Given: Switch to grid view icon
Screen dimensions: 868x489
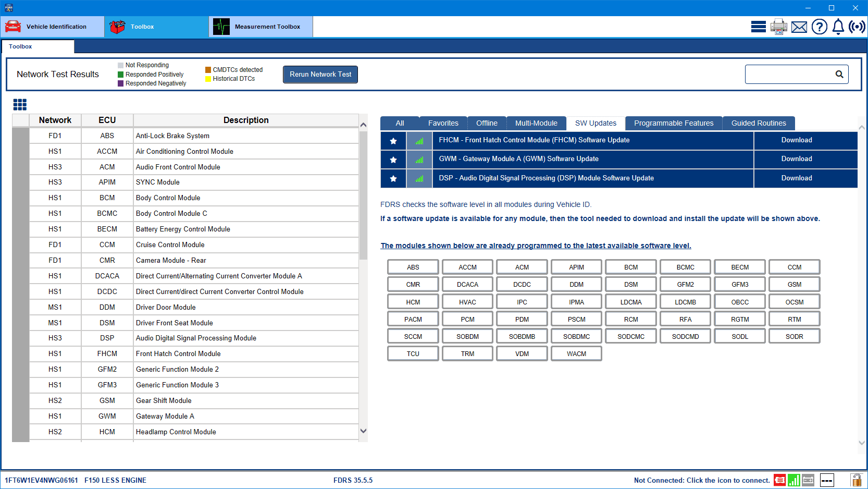Looking at the screenshot, I should coord(20,105).
